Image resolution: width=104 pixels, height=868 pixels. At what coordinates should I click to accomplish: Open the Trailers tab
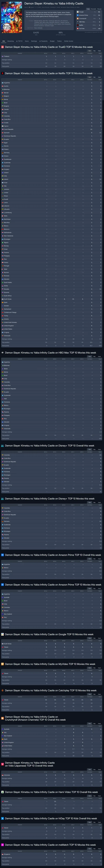(59, 41)
